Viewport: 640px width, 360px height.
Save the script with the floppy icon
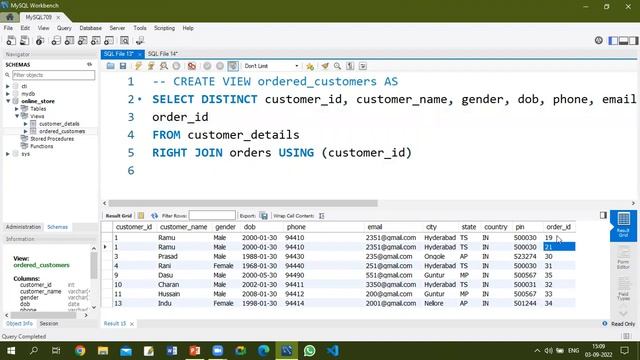pyautogui.click(x=123, y=66)
